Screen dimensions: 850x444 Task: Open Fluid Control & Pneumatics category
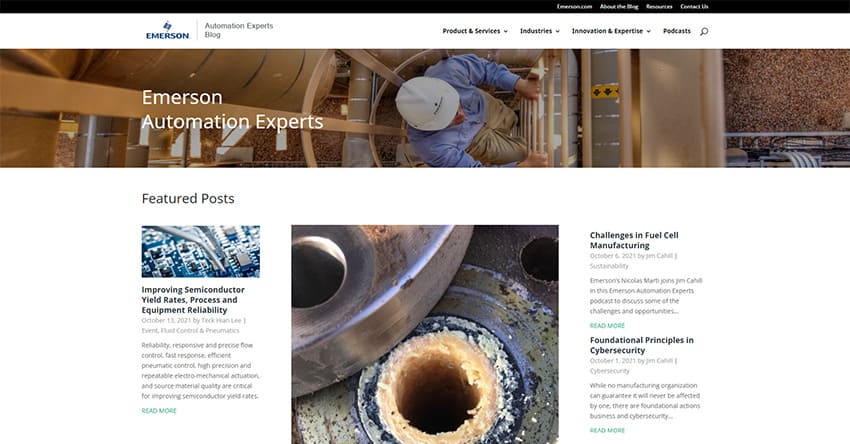pyautogui.click(x=199, y=331)
